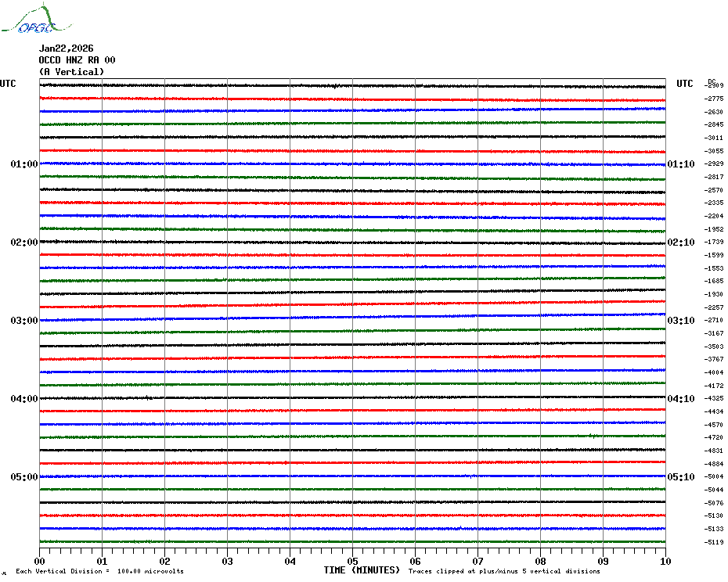
Task: Click the 05 minute tick on bottom axis
Action: pos(353,561)
